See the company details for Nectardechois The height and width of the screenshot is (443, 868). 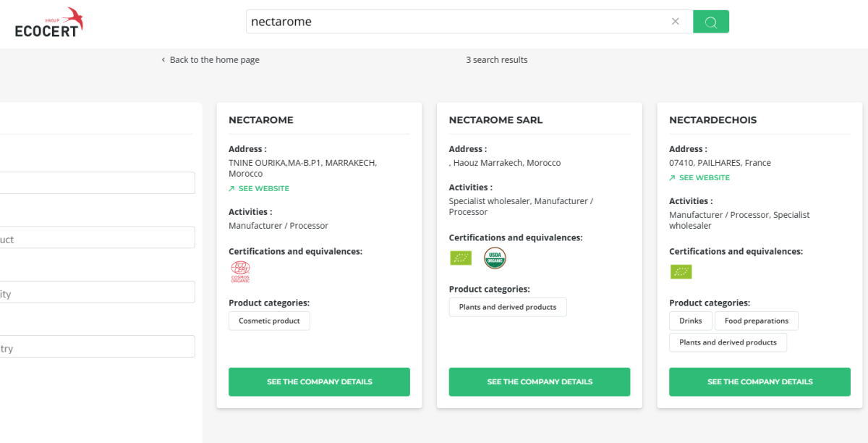(x=759, y=381)
